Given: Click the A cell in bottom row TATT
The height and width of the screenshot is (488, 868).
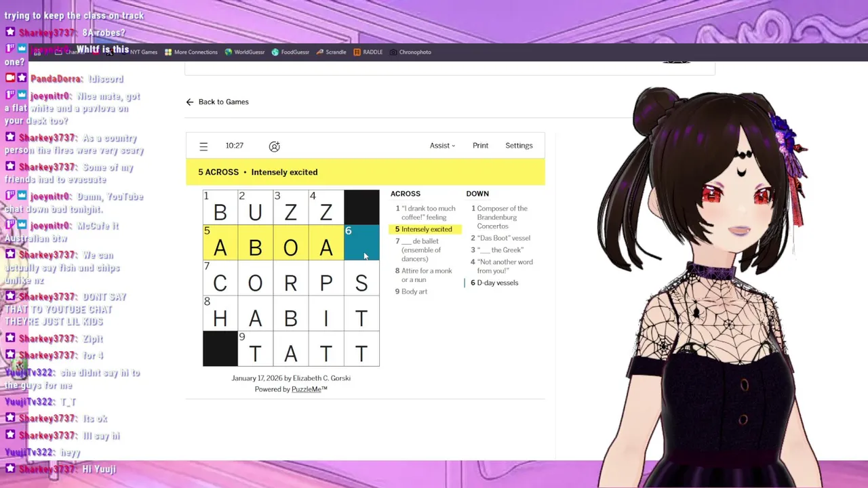Looking at the screenshot, I should [x=291, y=348].
